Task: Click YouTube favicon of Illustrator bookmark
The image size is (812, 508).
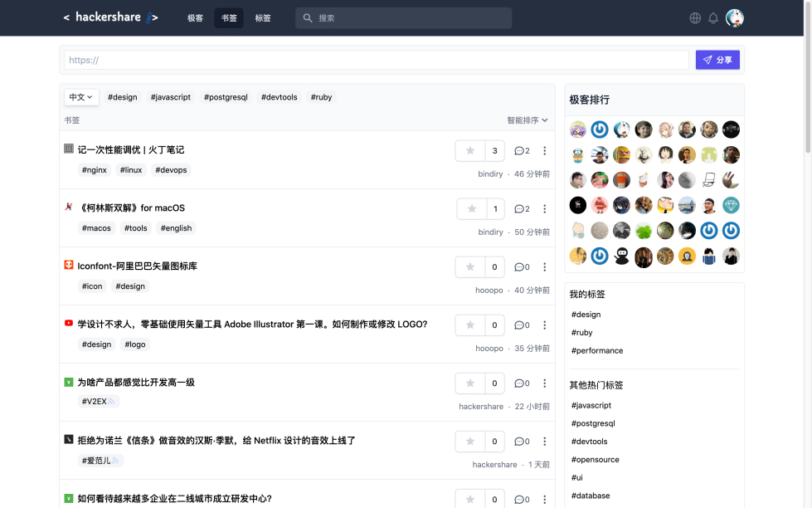Action: tap(68, 323)
